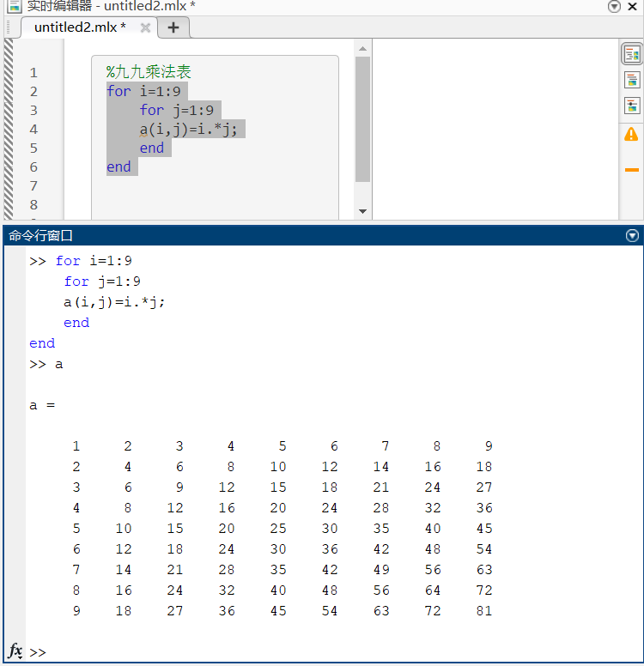
Task: Click the outer 'end' on line 6
Action: tap(118, 166)
